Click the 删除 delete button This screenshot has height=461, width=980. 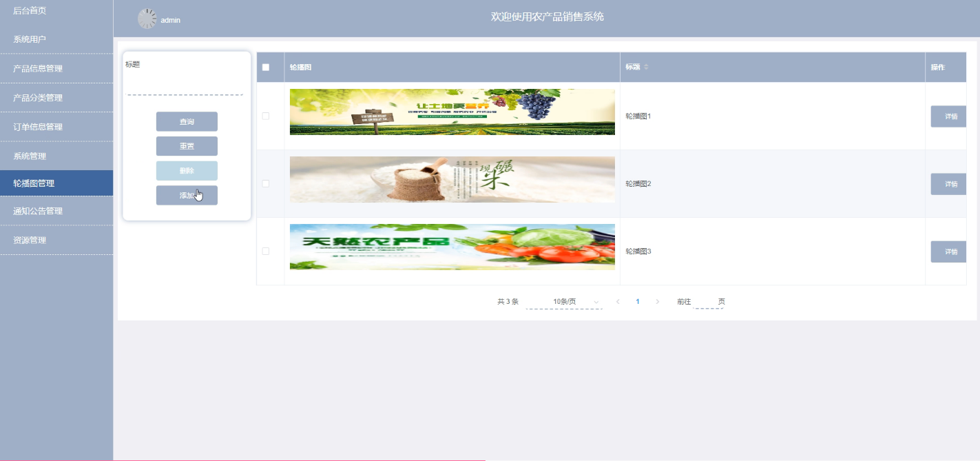(x=187, y=171)
